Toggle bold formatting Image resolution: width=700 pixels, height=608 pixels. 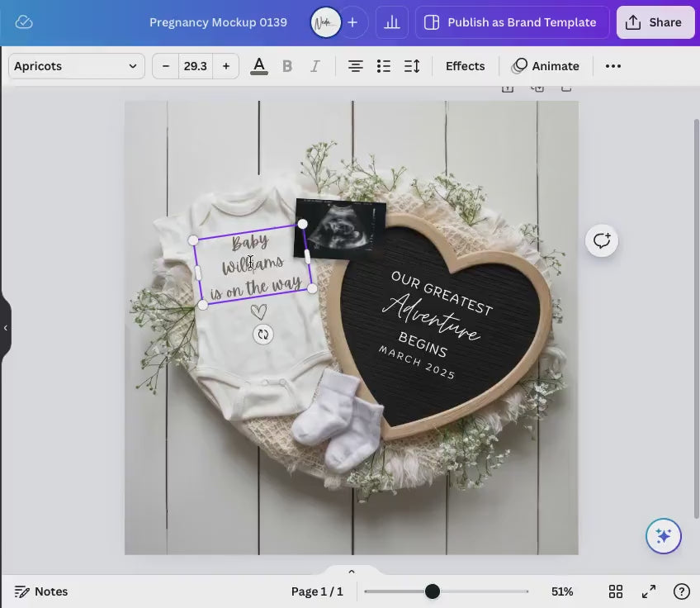pos(287,66)
